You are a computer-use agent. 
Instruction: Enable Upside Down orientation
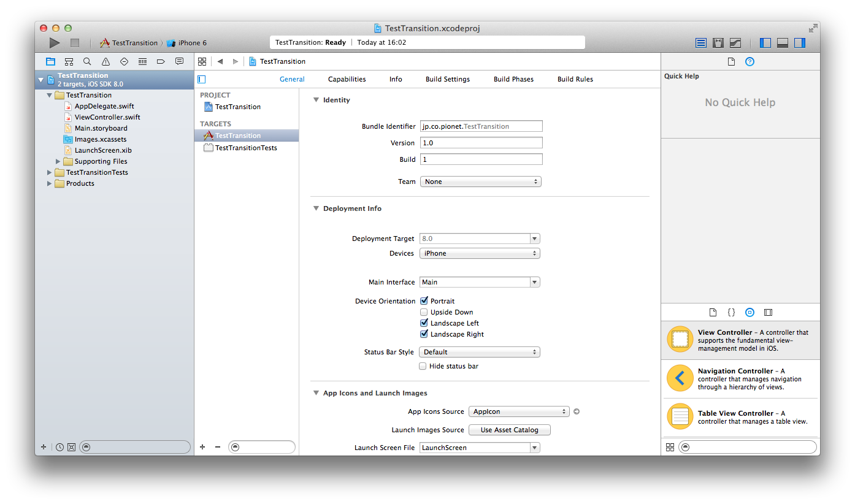(x=424, y=312)
